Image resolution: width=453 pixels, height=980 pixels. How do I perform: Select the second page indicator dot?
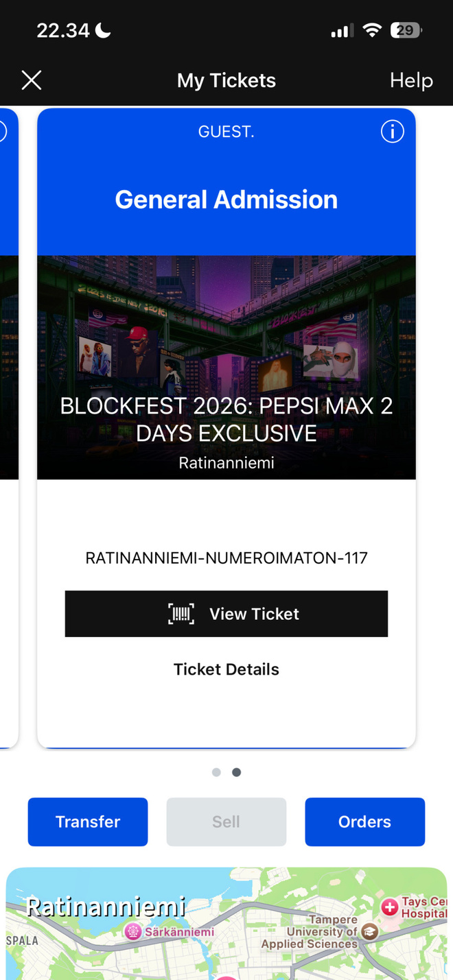coord(236,772)
